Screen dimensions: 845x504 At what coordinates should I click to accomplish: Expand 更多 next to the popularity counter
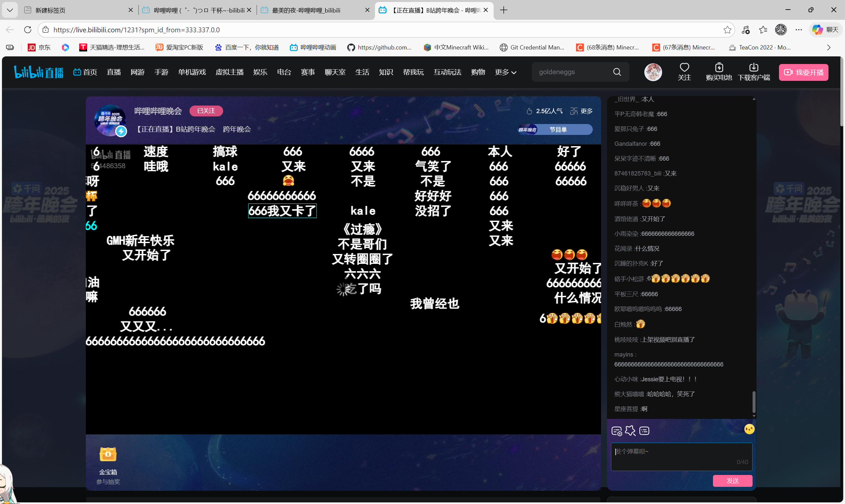(x=586, y=111)
